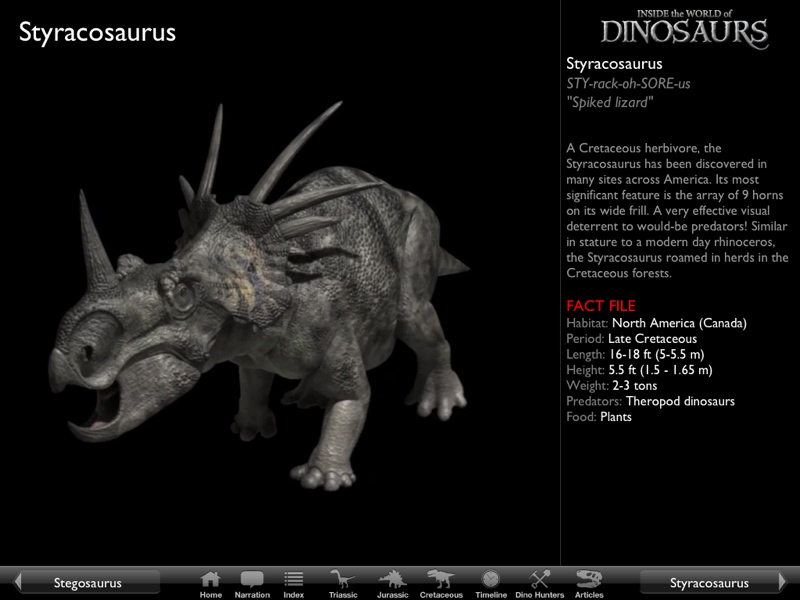Open the Articles skull icon

click(589, 584)
